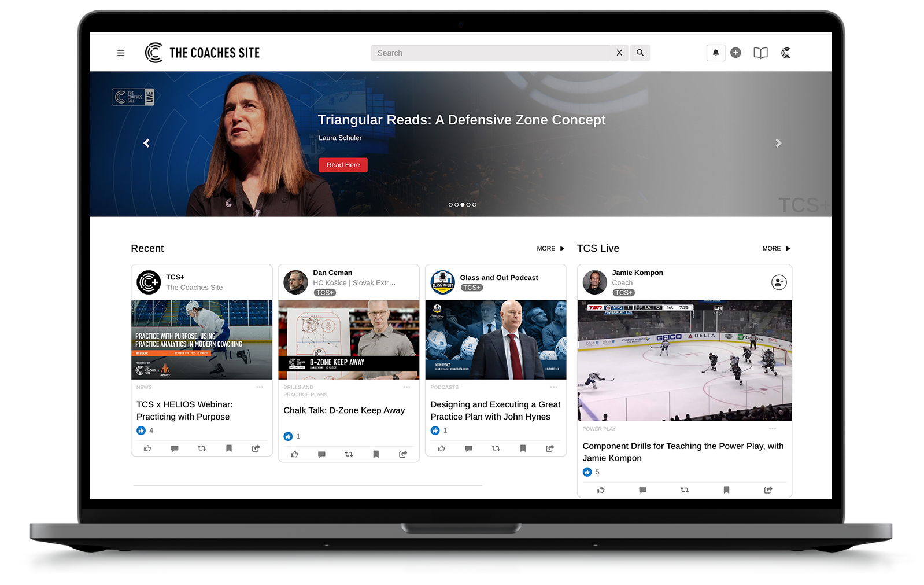
Task: Like the Chalk Talk D-Zone post
Action: (x=294, y=454)
